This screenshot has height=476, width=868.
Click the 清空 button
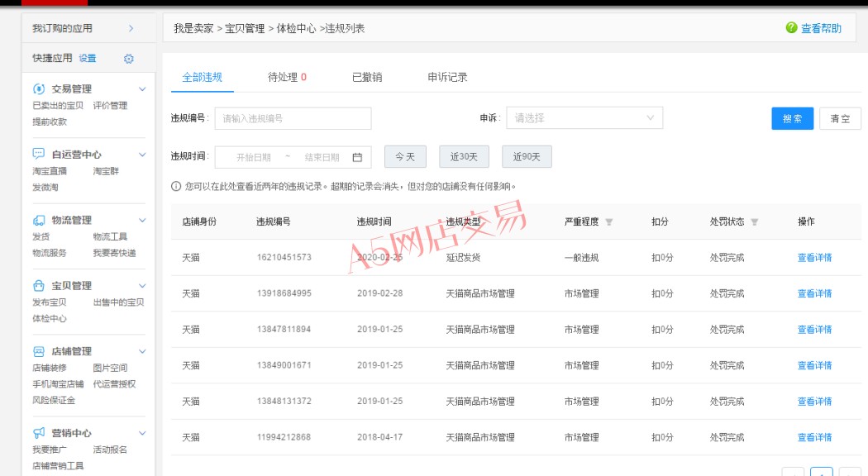(x=840, y=118)
